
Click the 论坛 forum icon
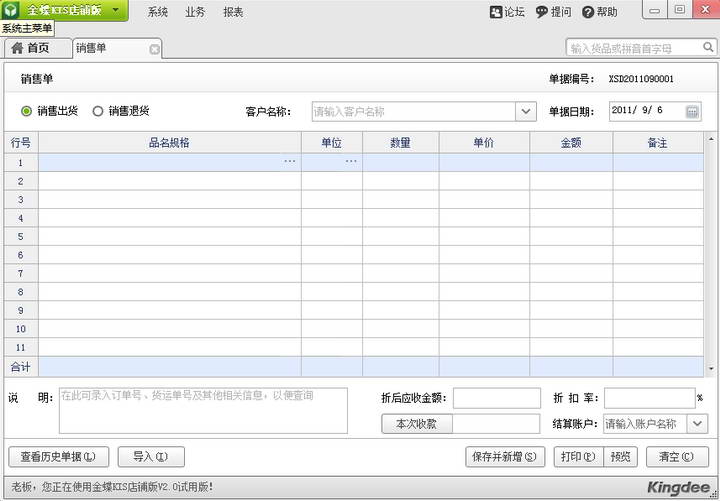(496, 12)
